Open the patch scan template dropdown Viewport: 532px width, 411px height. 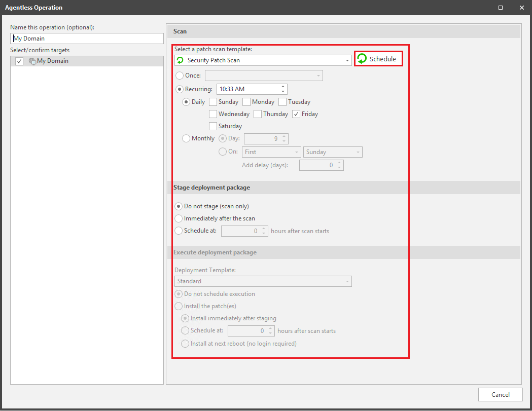coord(346,60)
